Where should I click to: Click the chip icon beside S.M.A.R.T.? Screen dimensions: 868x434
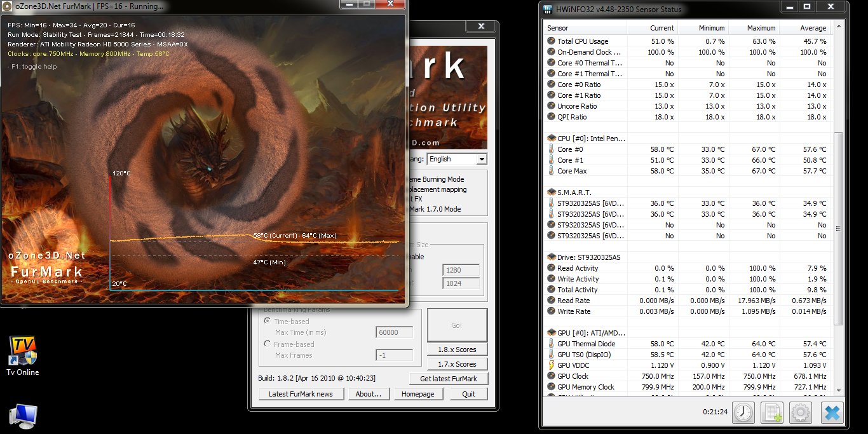[x=551, y=192]
